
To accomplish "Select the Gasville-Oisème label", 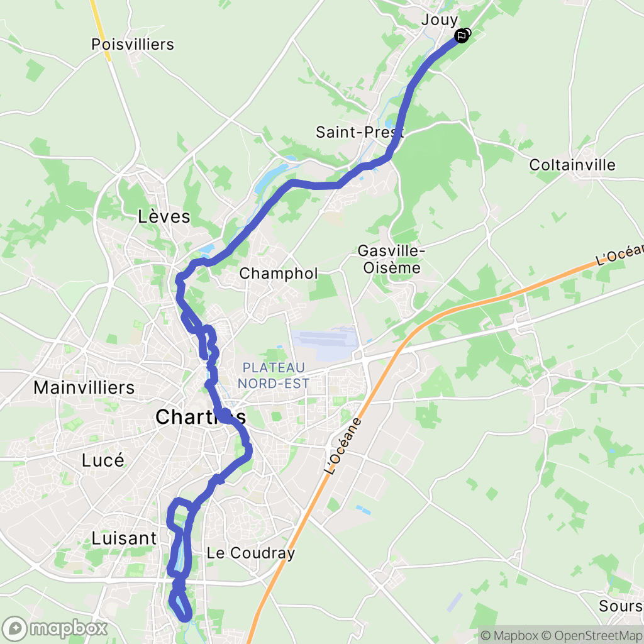I will tap(391, 259).
